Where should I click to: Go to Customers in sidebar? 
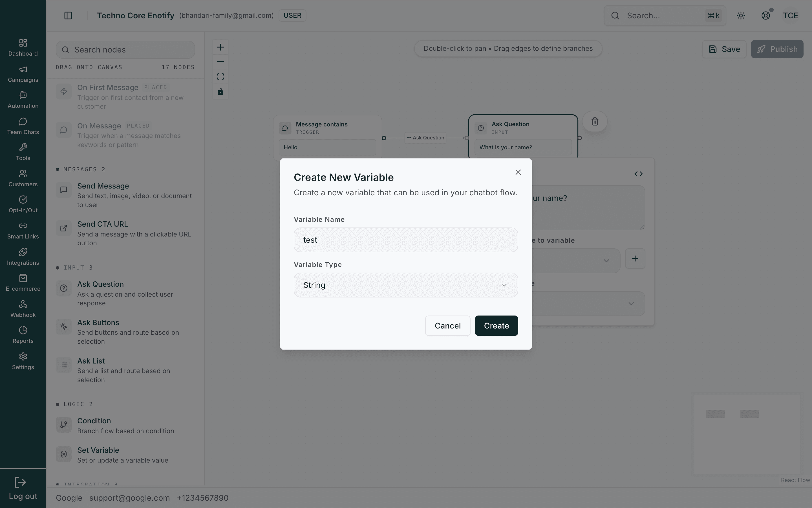tap(23, 178)
